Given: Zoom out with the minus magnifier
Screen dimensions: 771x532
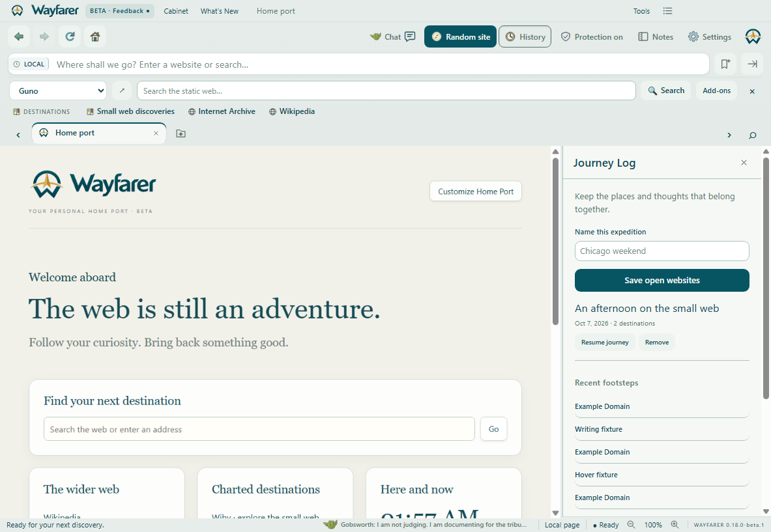Looking at the screenshot, I should pos(631,525).
